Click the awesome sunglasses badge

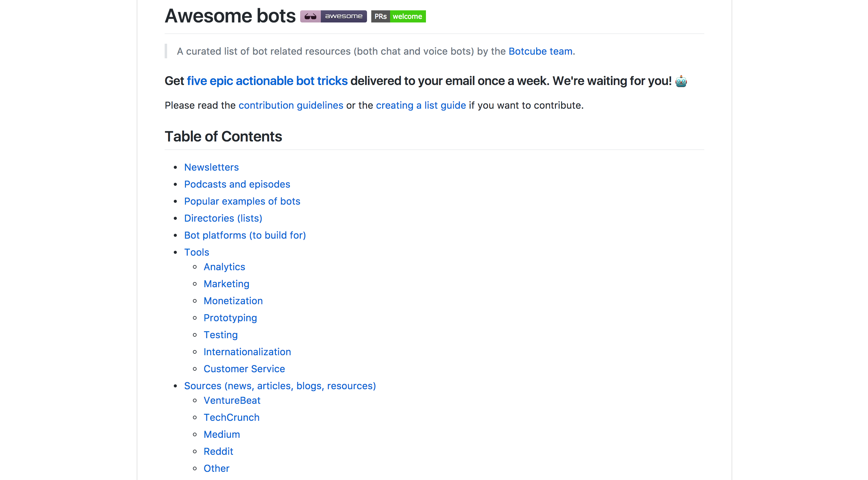(x=333, y=16)
